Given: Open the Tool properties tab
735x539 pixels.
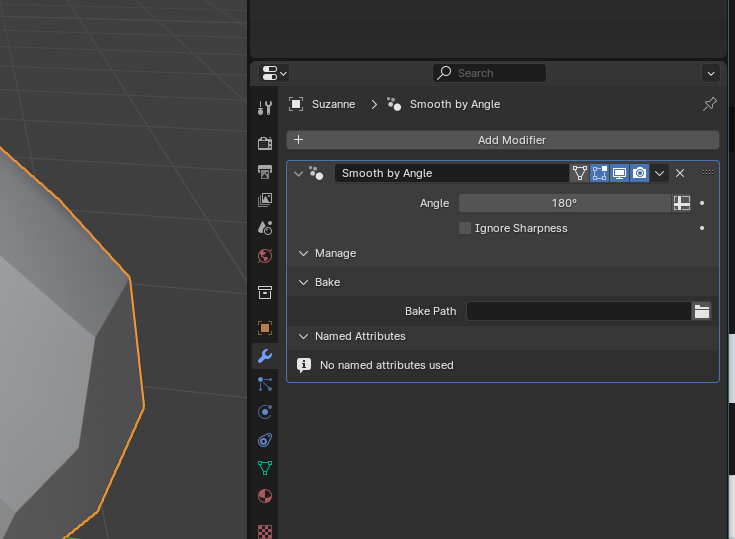Looking at the screenshot, I should point(265,108).
